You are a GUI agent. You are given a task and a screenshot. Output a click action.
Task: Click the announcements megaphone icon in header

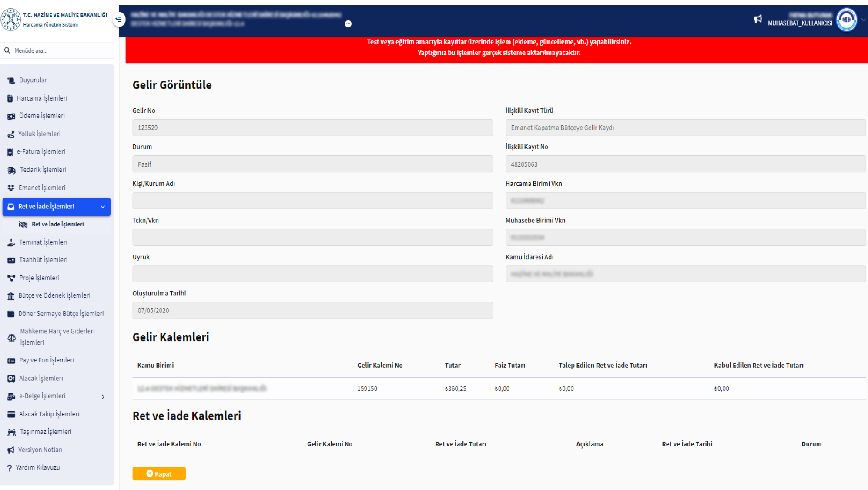click(758, 19)
